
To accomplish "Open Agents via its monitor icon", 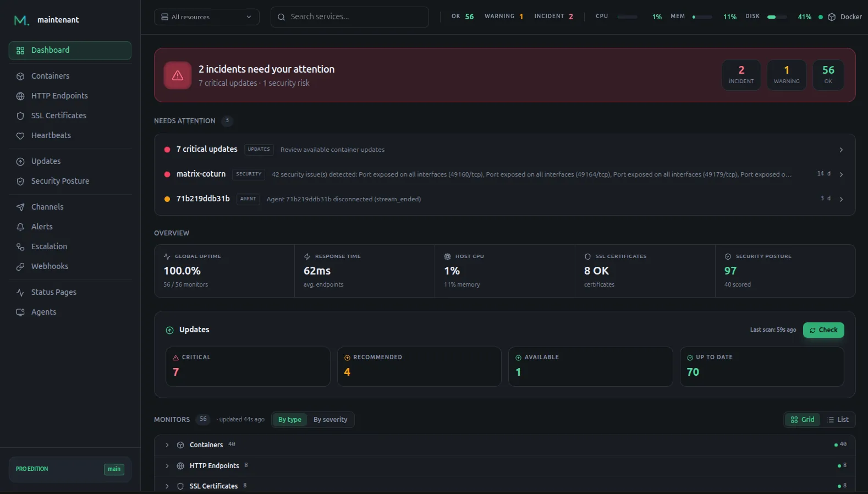I will [20, 312].
